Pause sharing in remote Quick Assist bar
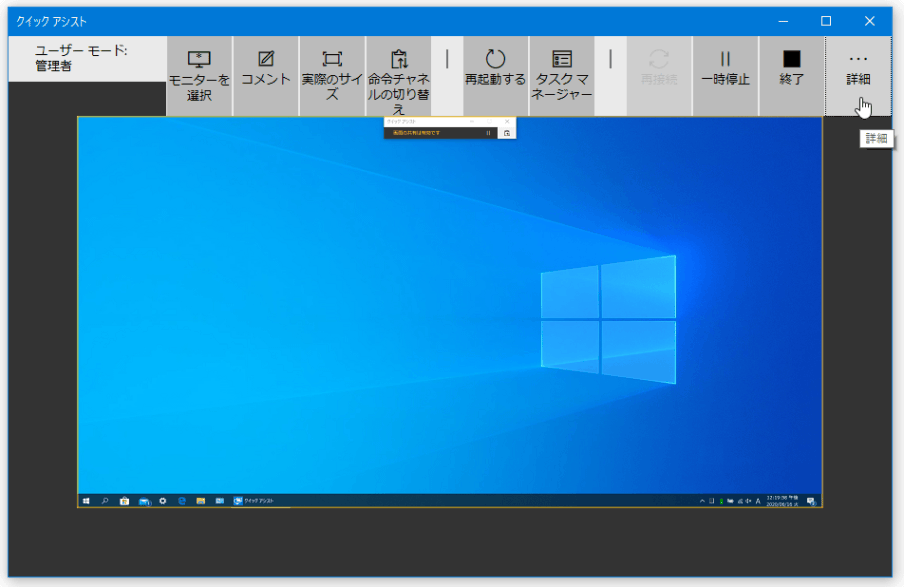Image resolution: width=904 pixels, height=587 pixels. 488,133
